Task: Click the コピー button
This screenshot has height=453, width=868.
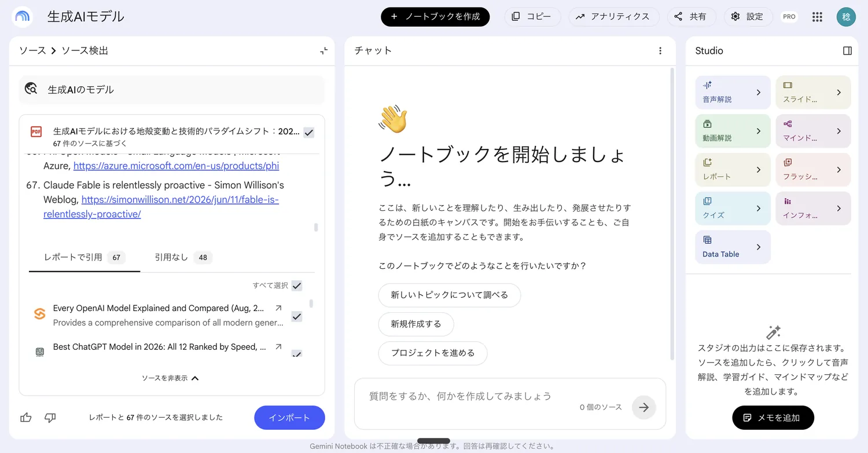Action: coord(532,17)
